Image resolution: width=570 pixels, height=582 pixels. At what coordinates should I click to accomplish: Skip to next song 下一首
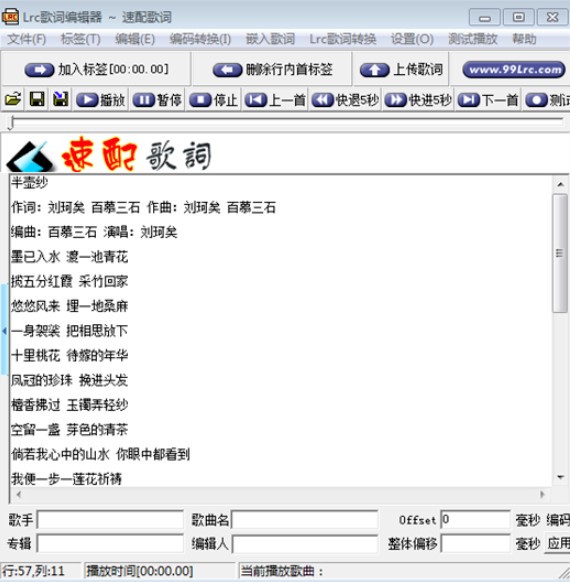(488, 100)
